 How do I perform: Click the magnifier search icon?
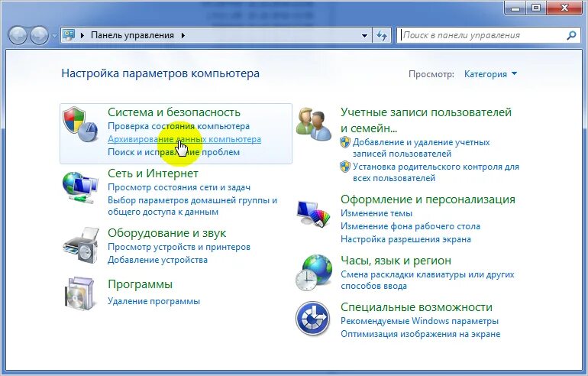(x=571, y=35)
